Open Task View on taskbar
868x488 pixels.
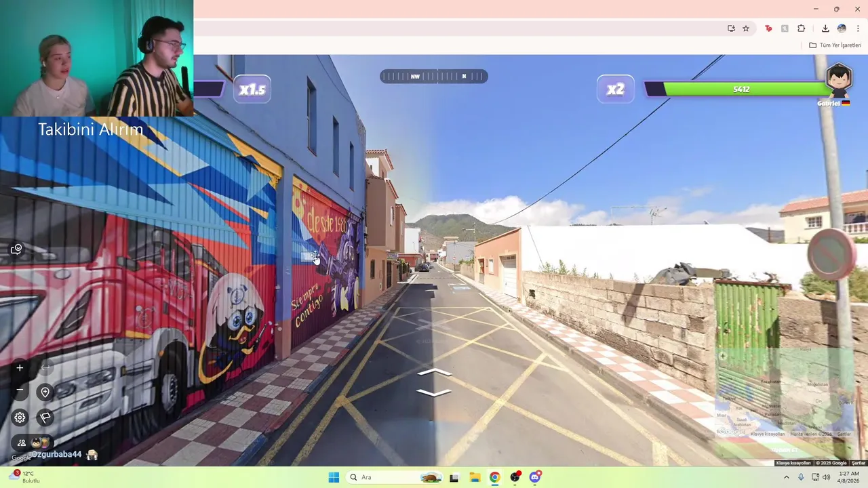pos(454,477)
